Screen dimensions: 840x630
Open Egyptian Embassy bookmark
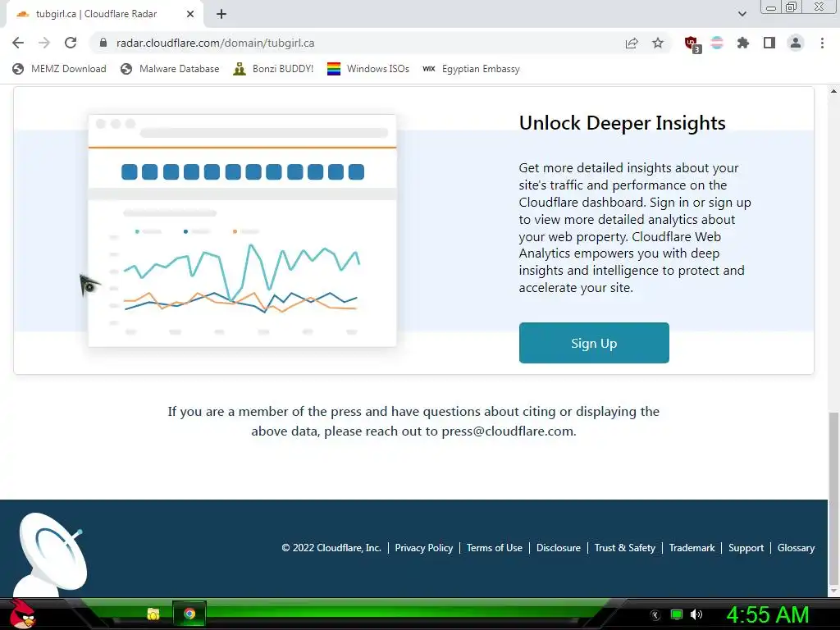click(x=472, y=69)
